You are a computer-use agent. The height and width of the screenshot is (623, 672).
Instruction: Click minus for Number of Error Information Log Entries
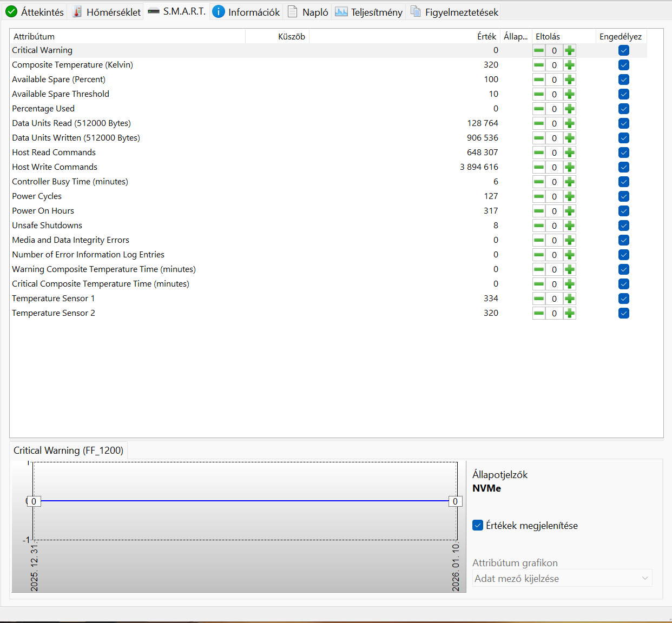[x=539, y=255]
